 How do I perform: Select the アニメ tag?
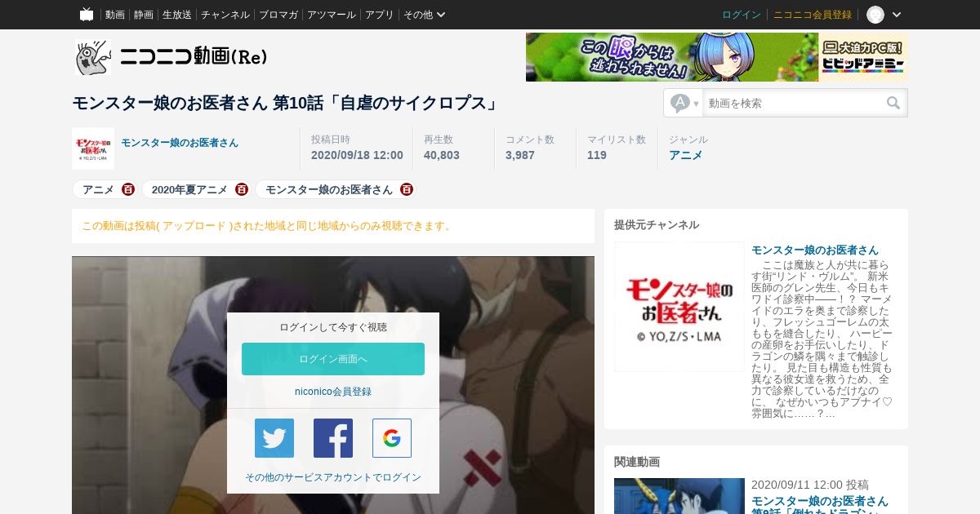click(x=98, y=189)
